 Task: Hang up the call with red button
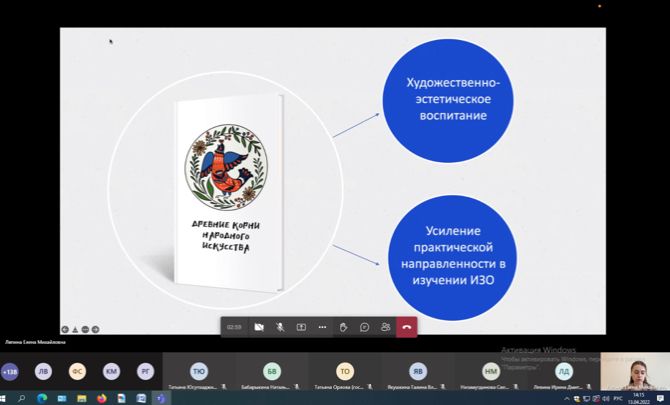coord(407,326)
